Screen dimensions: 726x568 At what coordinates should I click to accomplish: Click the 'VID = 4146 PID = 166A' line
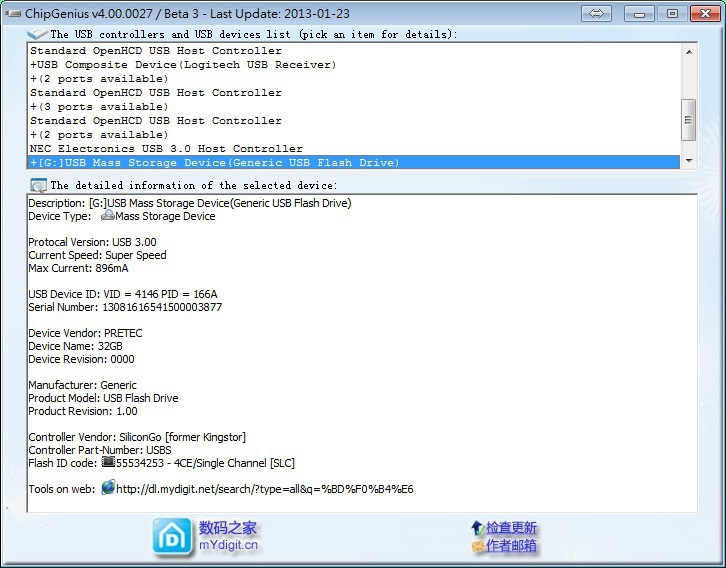pyautogui.click(x=123, y=294)
